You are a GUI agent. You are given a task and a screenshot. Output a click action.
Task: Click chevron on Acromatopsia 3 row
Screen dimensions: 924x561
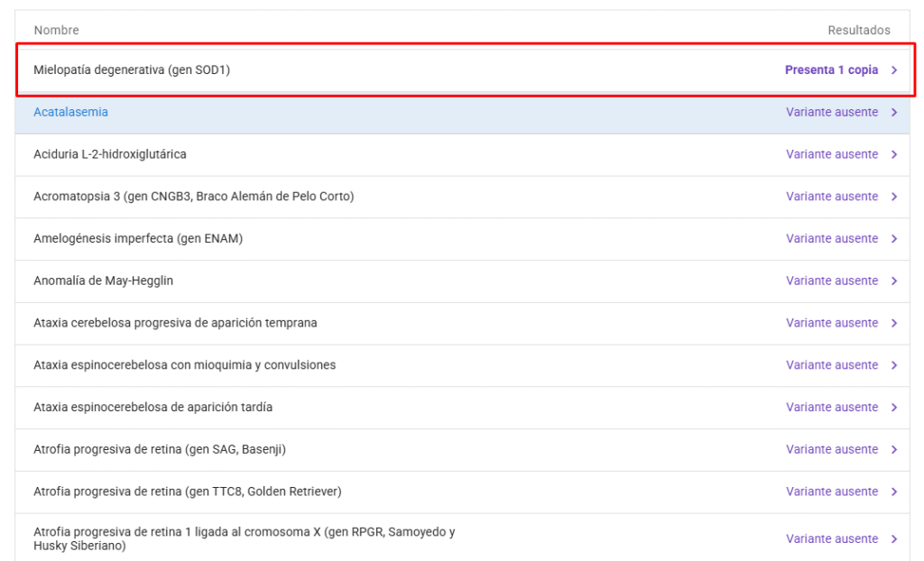(x=894, y=197)
